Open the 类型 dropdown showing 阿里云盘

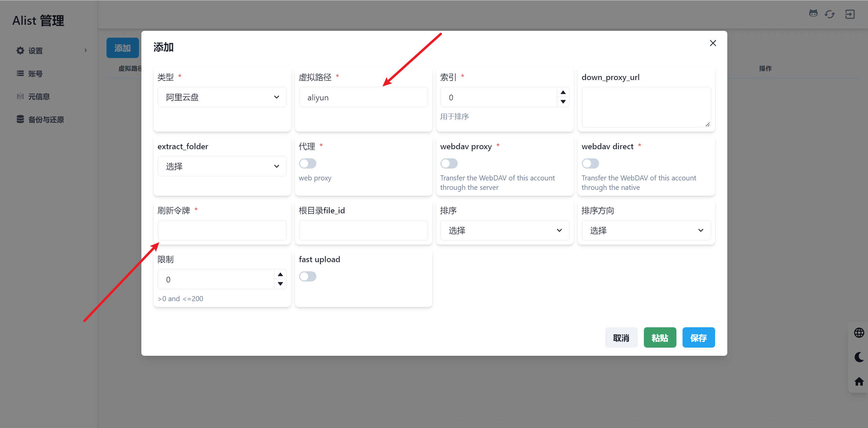tap(222, 97)
